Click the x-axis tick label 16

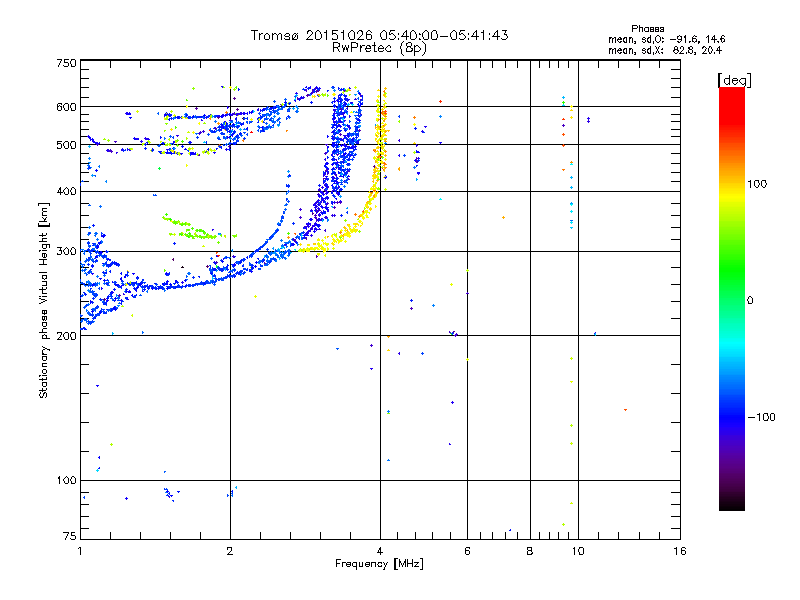[x=680, y=551]
